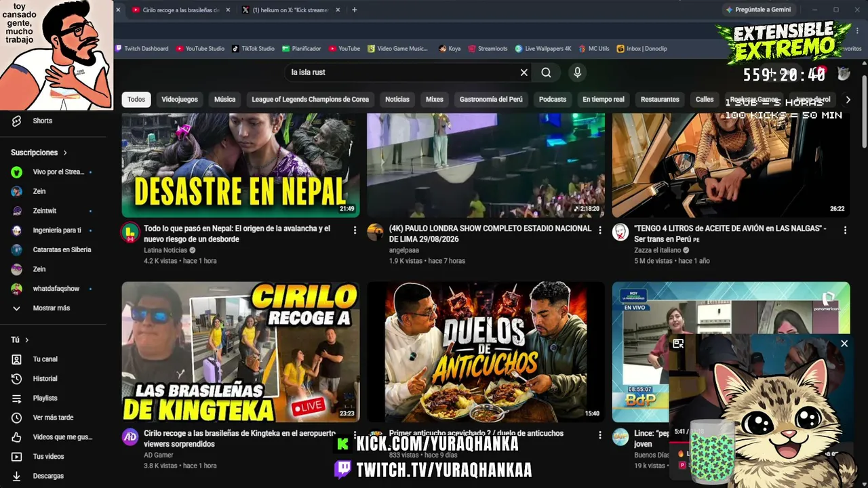Start voice search with the microphone icon
Screen dimensions: 868x488
(x=577, y=73)
